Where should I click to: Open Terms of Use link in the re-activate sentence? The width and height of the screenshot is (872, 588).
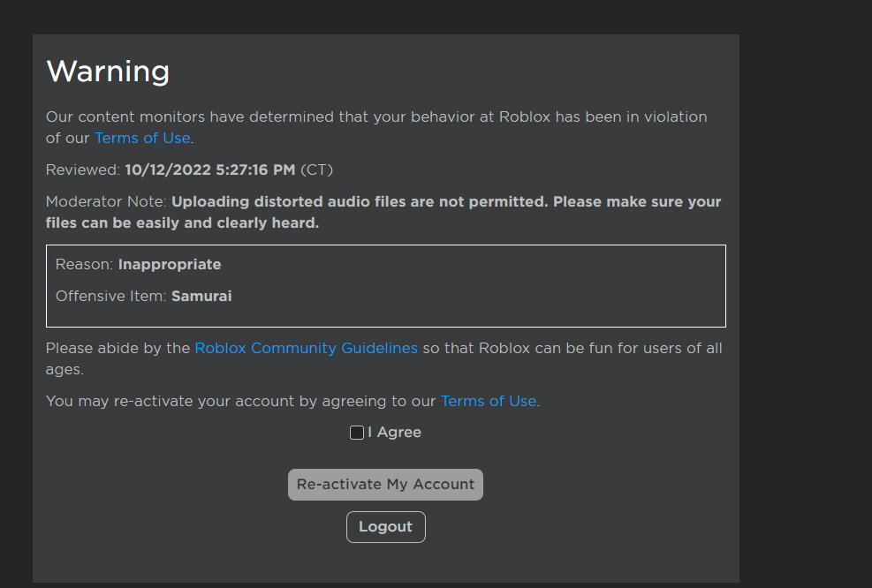(x=489, y=401)
